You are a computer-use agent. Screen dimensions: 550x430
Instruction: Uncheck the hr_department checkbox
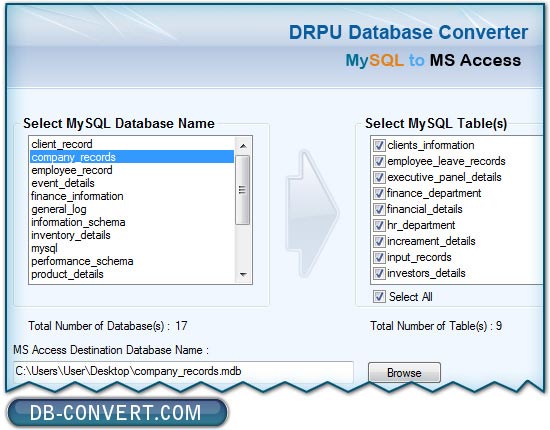[x=379, y=225]
